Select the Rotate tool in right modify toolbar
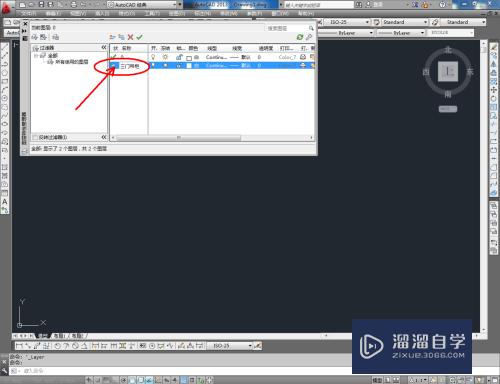500x384 pixels. tap(494, 99)
